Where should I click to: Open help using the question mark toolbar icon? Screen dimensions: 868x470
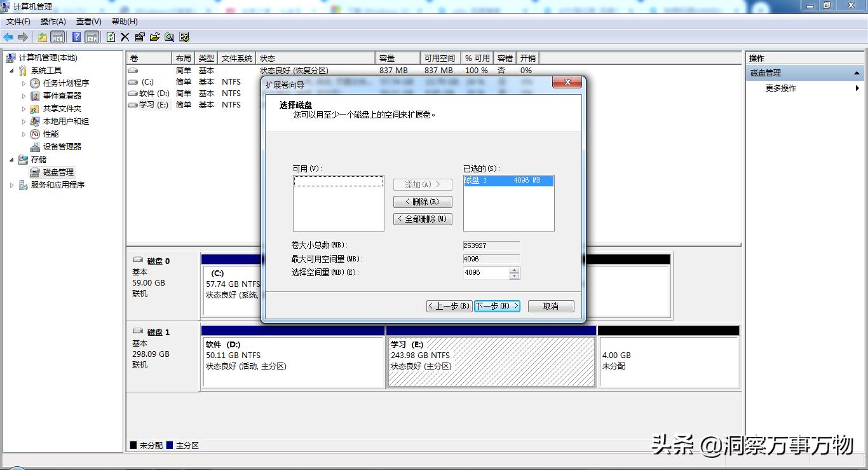76,36
